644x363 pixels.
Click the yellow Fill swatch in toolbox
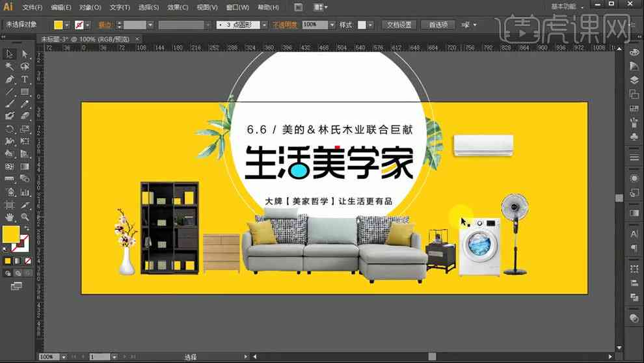[x=10, y=234]
